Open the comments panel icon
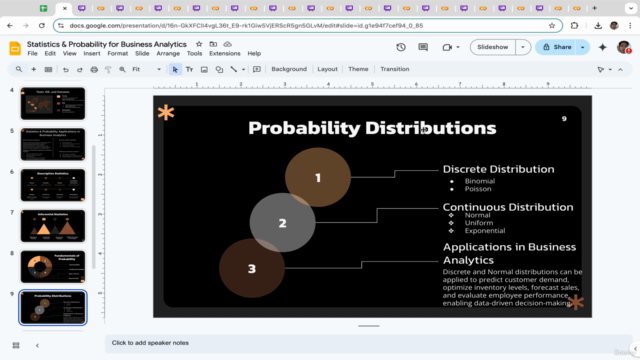This screenshot has width=640, height=360. click(423, 47)
